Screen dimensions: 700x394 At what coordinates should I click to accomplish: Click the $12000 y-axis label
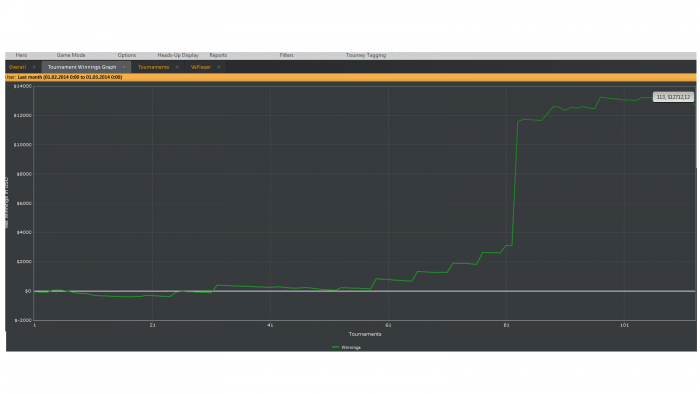[x=24, y=116]
